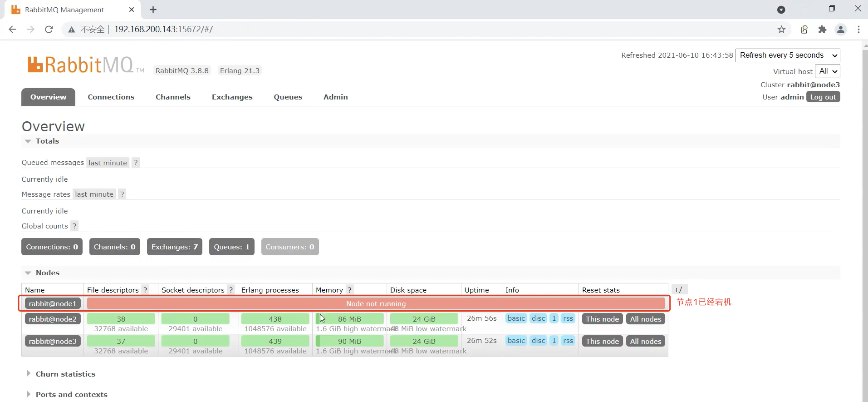Reset stats for All nodes on node2 row
The image size is (868, 402).
pyautogui.click(x=646, y=319)
